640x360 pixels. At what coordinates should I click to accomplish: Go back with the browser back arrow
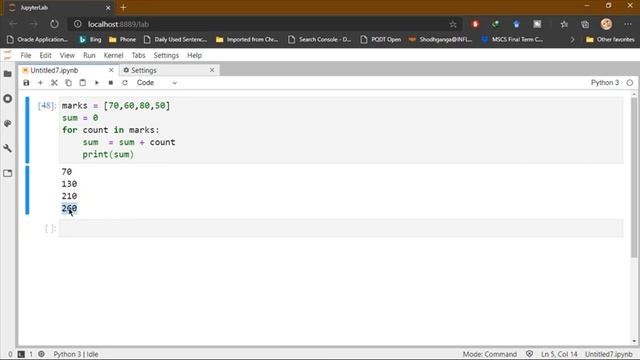click(13, 24)
